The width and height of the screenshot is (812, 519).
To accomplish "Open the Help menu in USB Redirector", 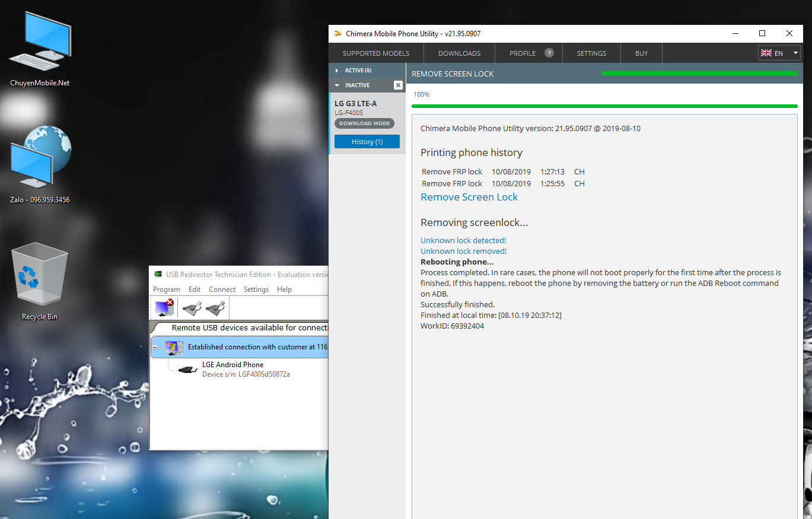I will point(284,289).
